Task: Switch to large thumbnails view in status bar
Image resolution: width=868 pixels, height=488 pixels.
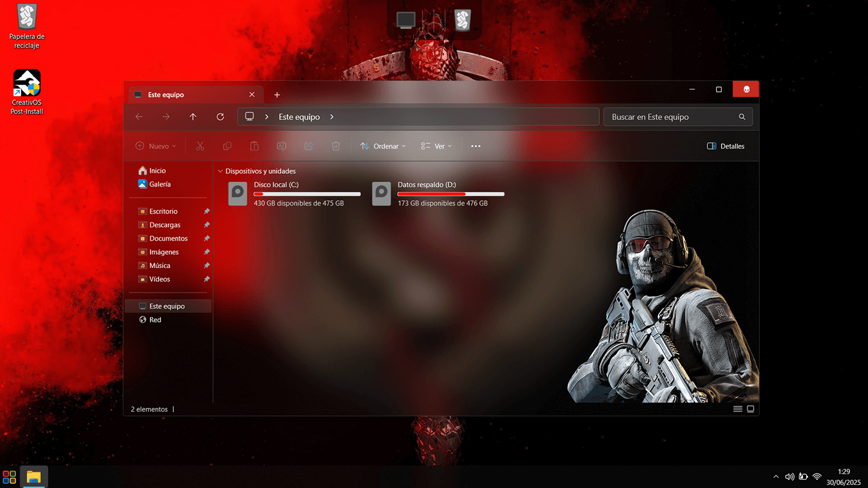Action: (750, 409)
